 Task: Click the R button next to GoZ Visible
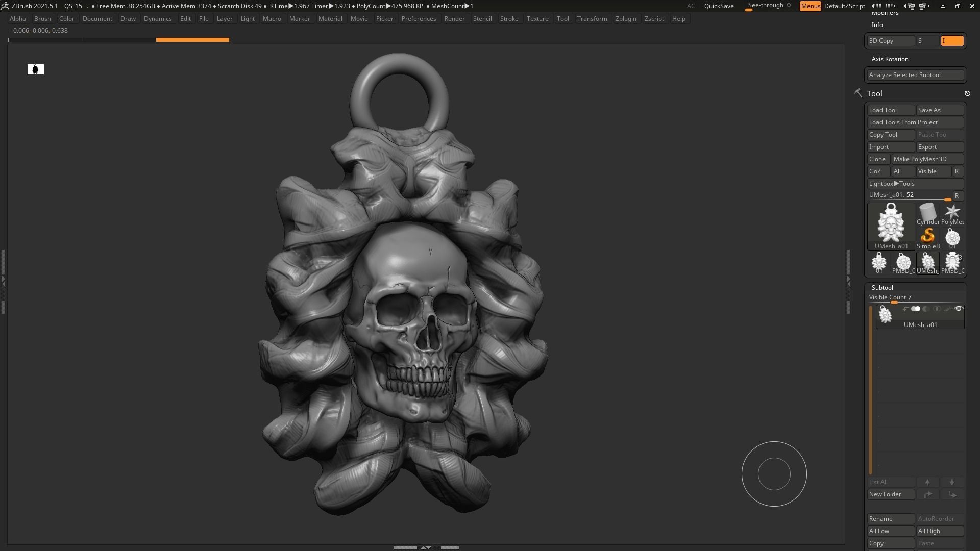click(957, 171)
